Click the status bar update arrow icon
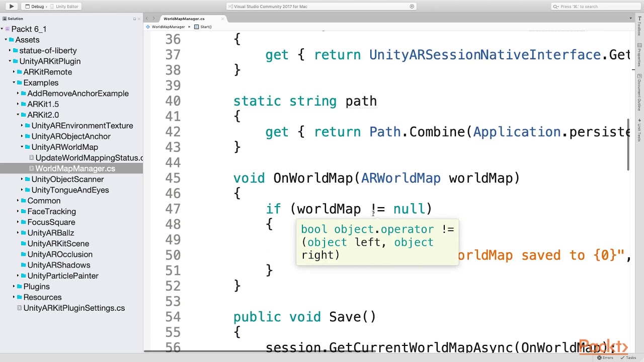 coord(412,7)
